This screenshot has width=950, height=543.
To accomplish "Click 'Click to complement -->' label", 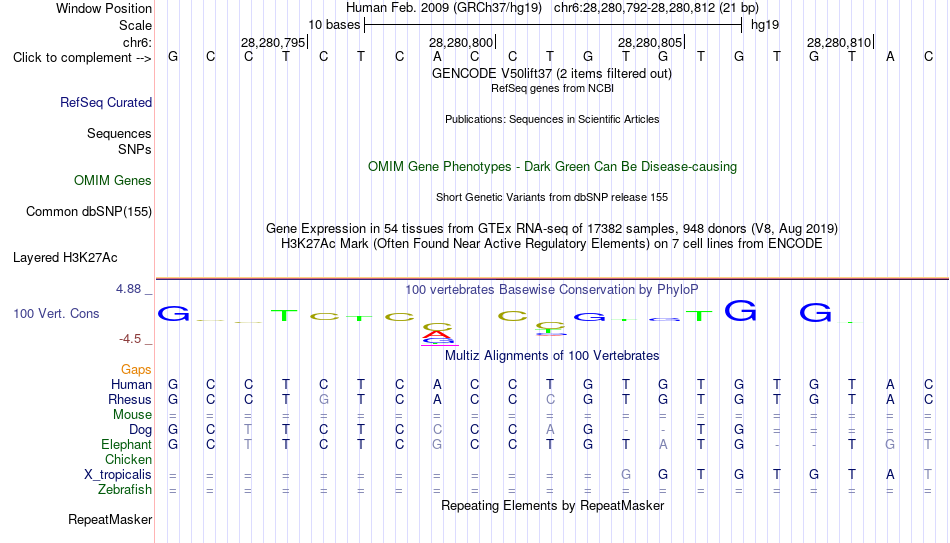I will 82,58.
